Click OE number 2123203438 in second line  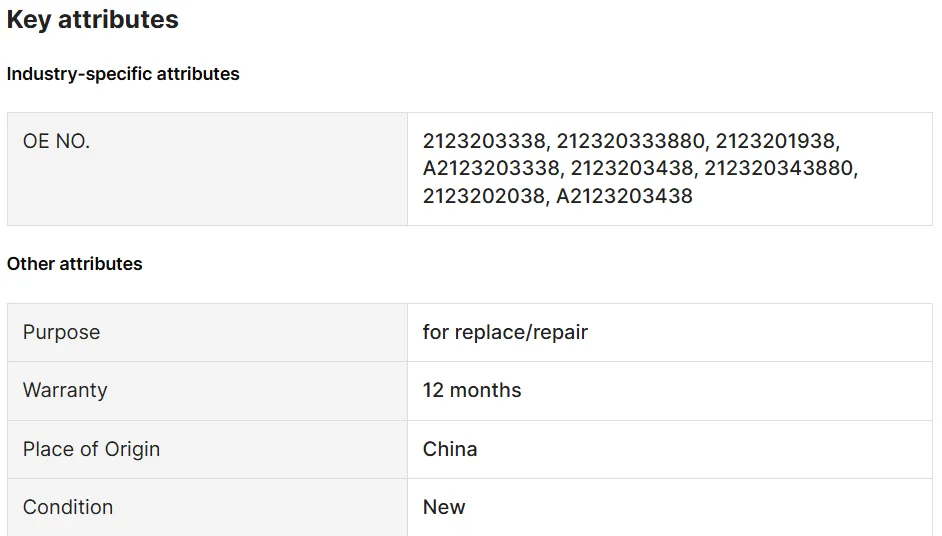pos(633,169)
